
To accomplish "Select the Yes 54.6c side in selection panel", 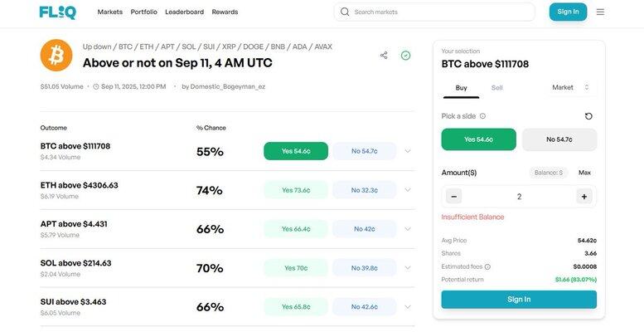I will [478, 139].
